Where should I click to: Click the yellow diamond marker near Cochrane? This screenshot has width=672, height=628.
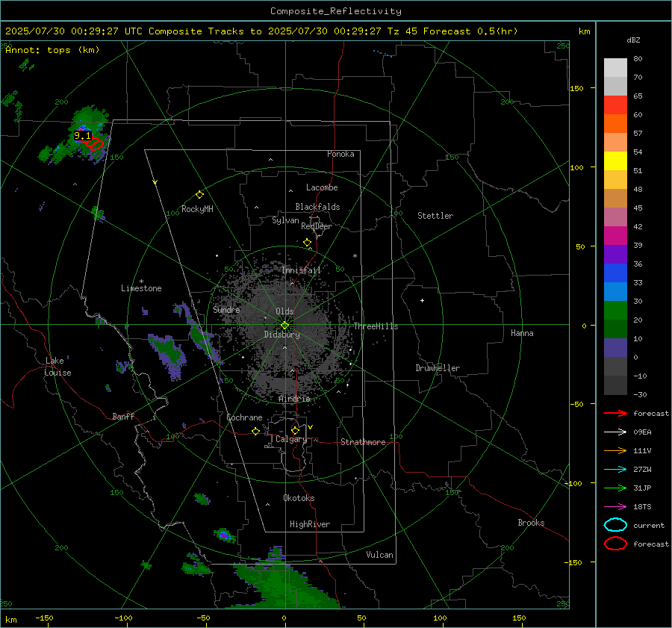click(256, 431)
